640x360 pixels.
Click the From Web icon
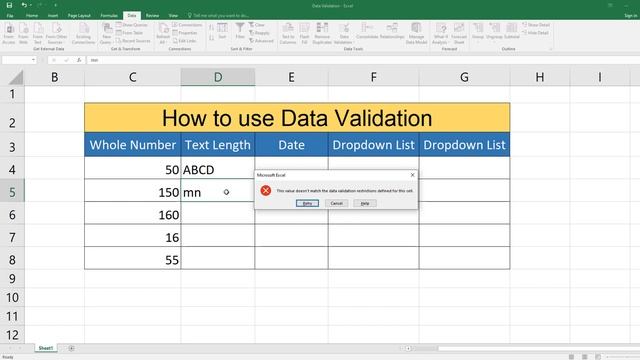(23, 33)
